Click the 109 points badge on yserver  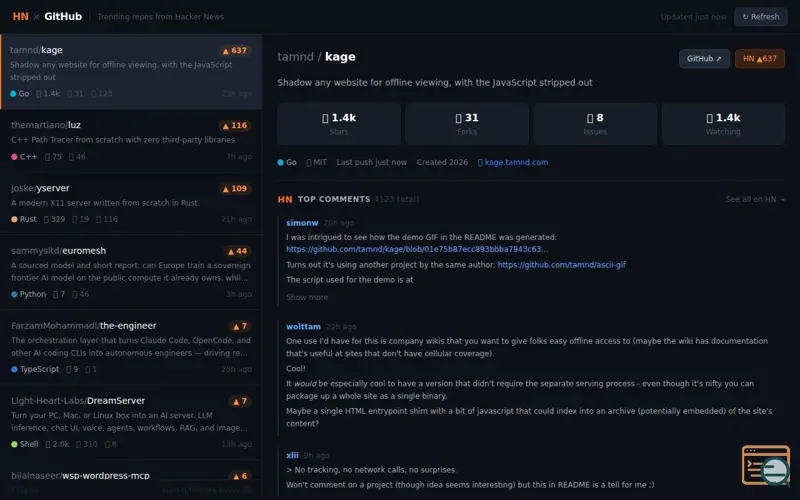pyautogui.click(x=235, y=189)
